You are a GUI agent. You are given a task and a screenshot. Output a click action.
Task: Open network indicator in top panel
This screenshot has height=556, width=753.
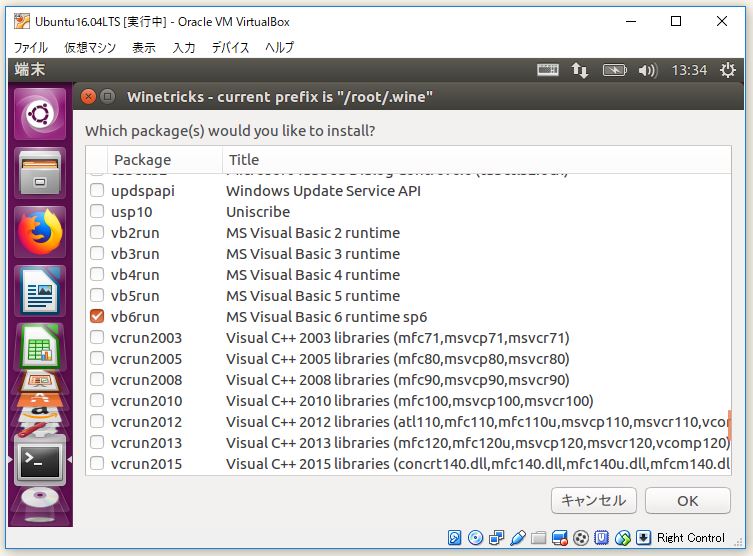[580, 70]
